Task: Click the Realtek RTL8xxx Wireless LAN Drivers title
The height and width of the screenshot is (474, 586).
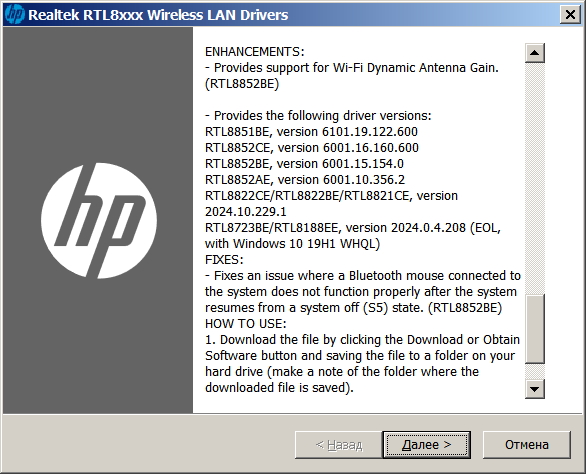Action: point(158,15)
